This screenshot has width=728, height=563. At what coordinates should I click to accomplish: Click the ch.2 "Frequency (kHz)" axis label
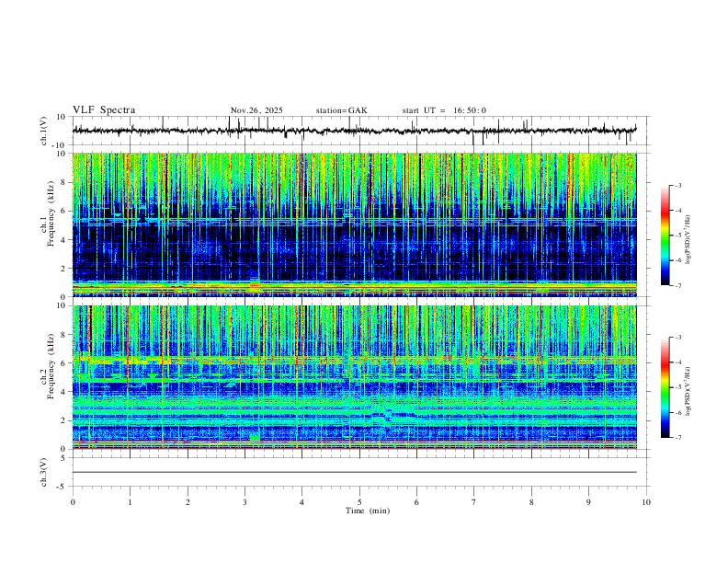click(x=51, y=366)
